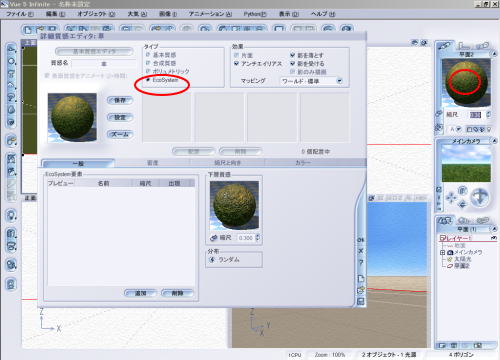Click the 保存 save button
500x360 pixels.
[x=120, y=100]
